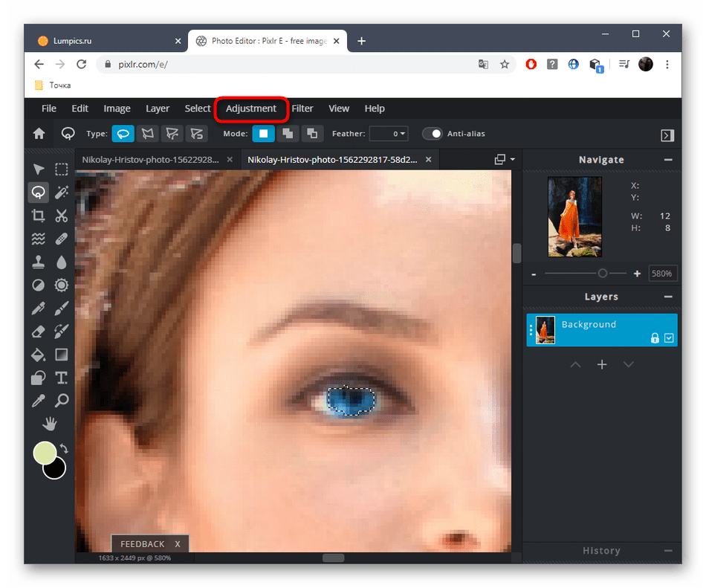This screenshot has width=706, height=588.
Task: Click the FEEDBACK button
Action: [x=143, y=544]
